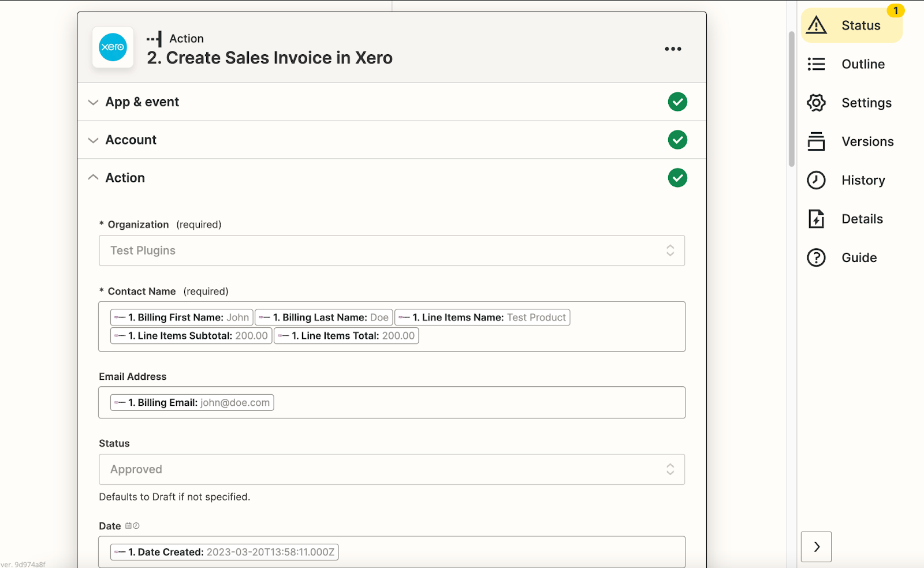
Task: Open the Status panel in sidebar
Action: [852, 25]
